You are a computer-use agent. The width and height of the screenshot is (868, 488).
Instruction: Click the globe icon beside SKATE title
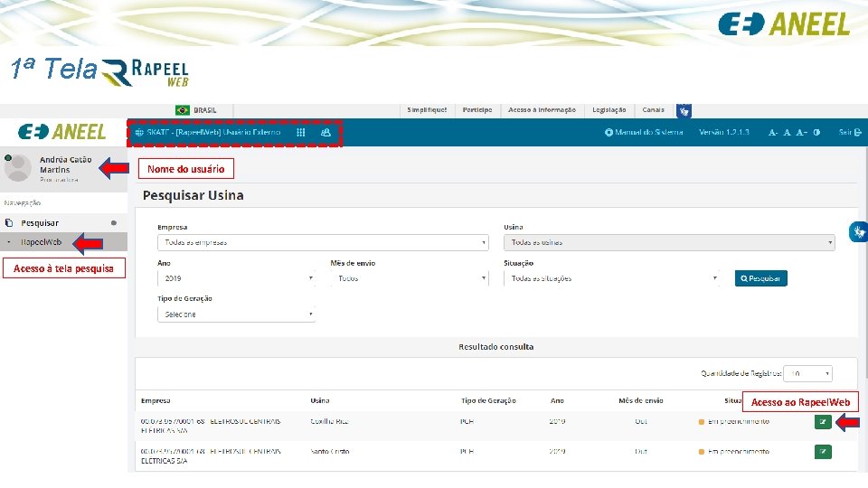[139, 132]
